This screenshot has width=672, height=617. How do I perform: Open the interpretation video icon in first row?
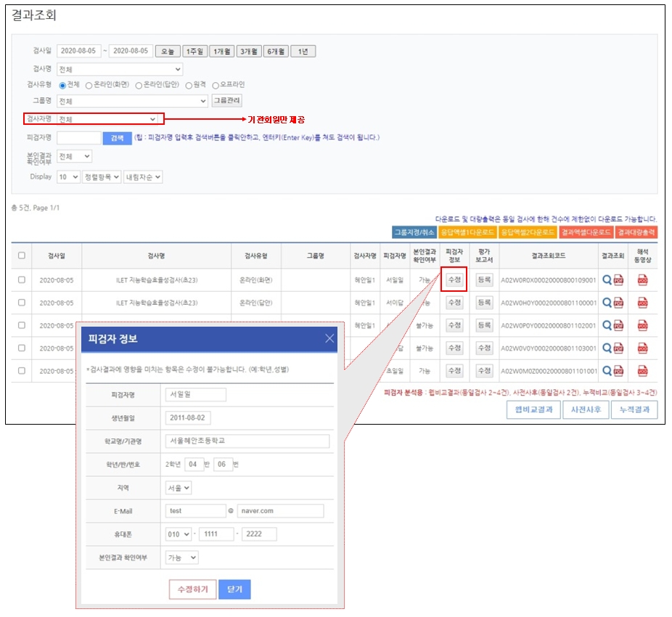coord(642,279)
